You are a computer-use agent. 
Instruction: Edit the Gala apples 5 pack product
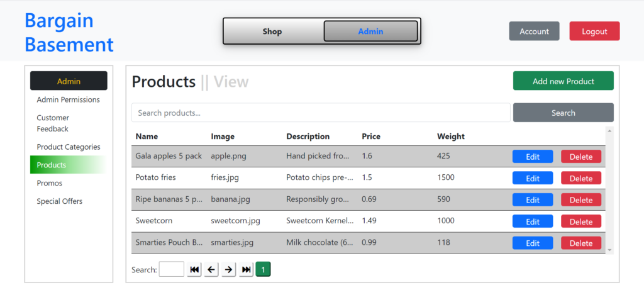533,157
